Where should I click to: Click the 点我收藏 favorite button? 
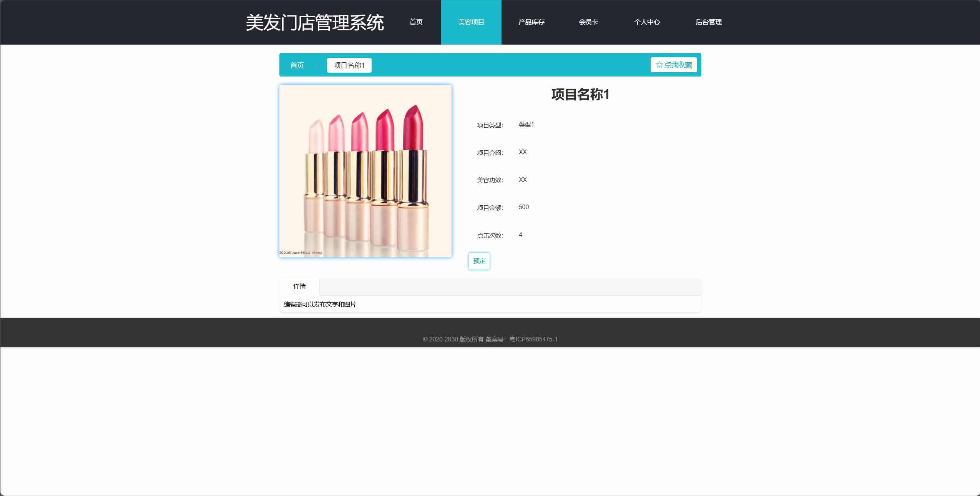click(674, 65)
